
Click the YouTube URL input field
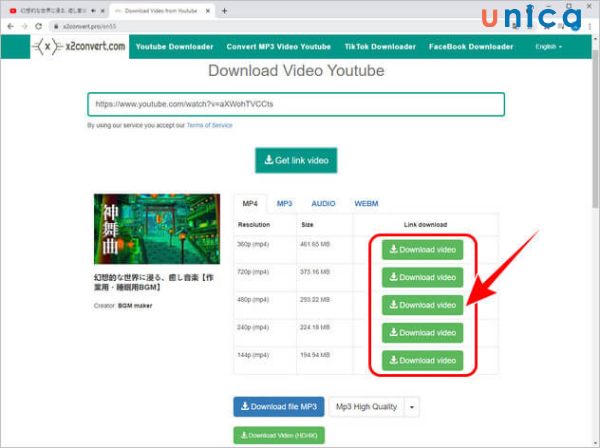pyautogui.click(x=296, y=104)
